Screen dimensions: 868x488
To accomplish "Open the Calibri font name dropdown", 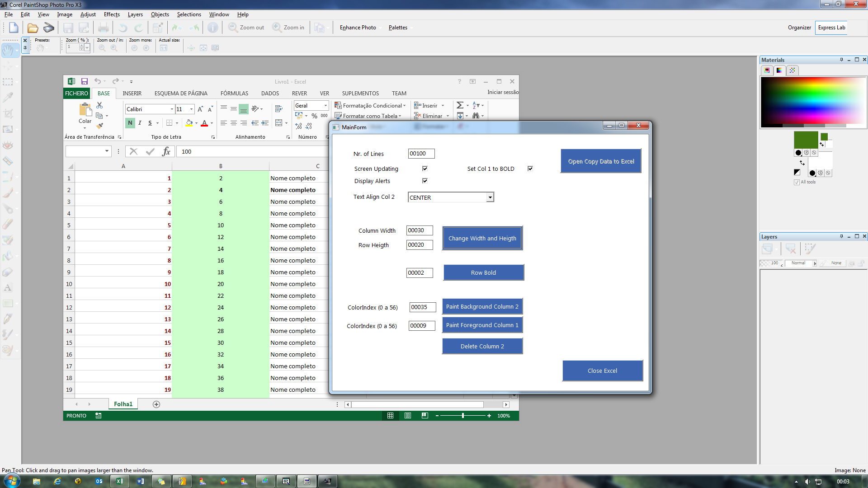I will [172, 109].
